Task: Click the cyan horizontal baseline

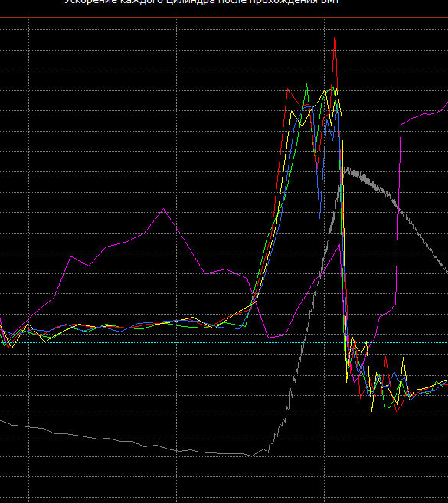Action: click(x=224, y=342)
